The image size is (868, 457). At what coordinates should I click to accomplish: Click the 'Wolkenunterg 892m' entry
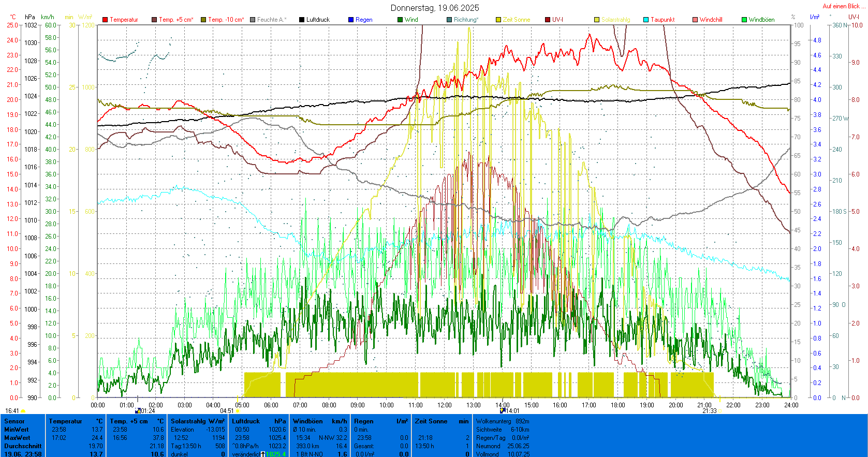[x=503, y=421]
